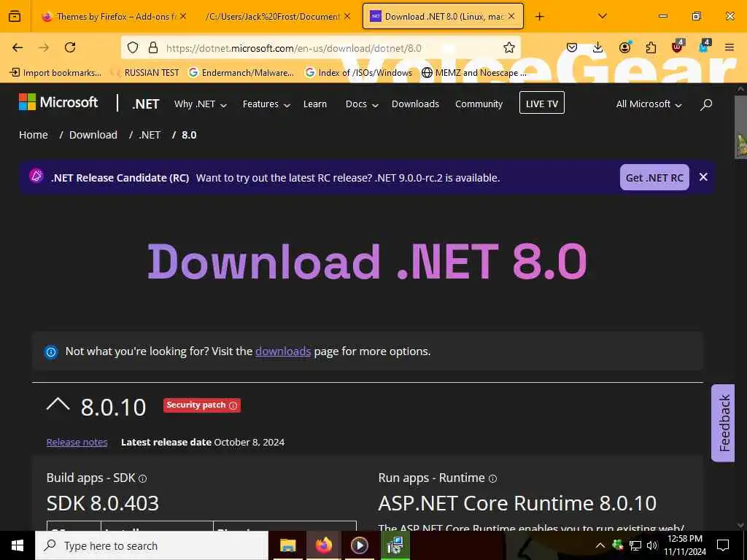Image resolution: width=747 pixels, height=560 pixels.
Task: Click the taskbar search box
Action: point(152,545)
